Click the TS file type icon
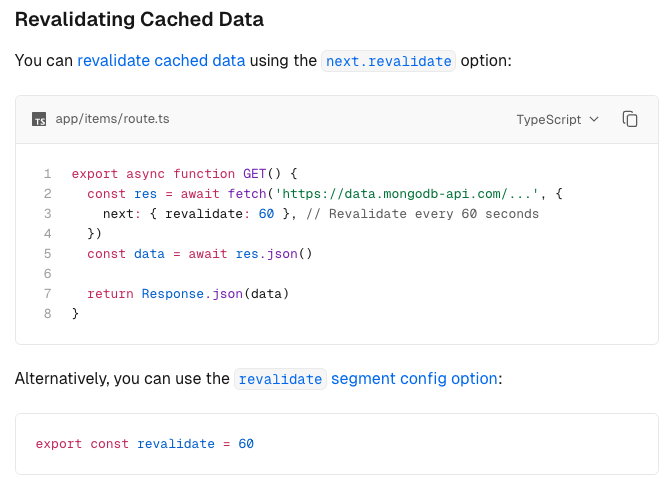This screenshot has width=670, height=488. [39, 119]
